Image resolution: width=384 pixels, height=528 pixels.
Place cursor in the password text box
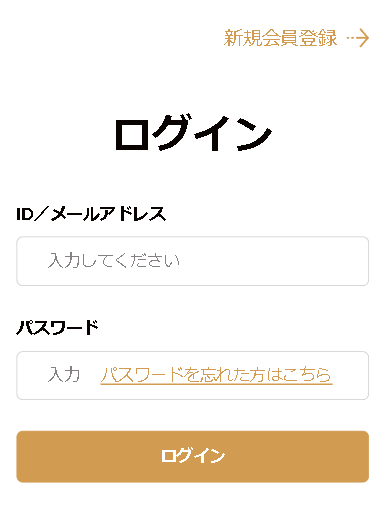click(x=193, y=375)
